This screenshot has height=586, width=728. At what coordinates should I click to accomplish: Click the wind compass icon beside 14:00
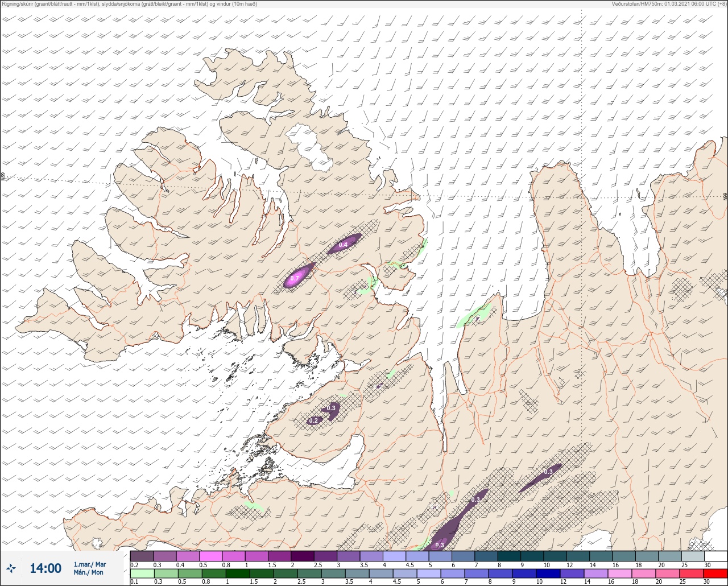tap(11, 568)
